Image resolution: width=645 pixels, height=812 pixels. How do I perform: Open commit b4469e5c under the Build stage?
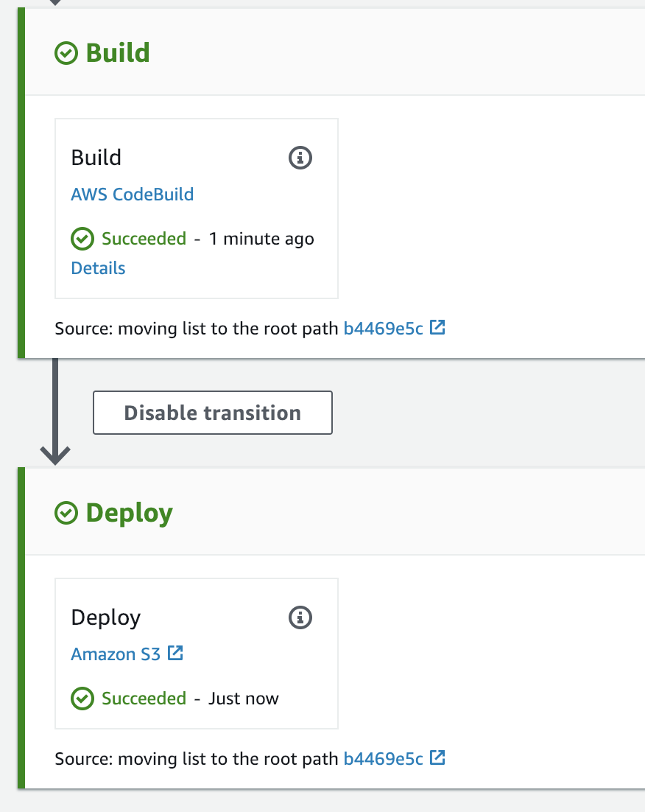click(x=383, y=329)
